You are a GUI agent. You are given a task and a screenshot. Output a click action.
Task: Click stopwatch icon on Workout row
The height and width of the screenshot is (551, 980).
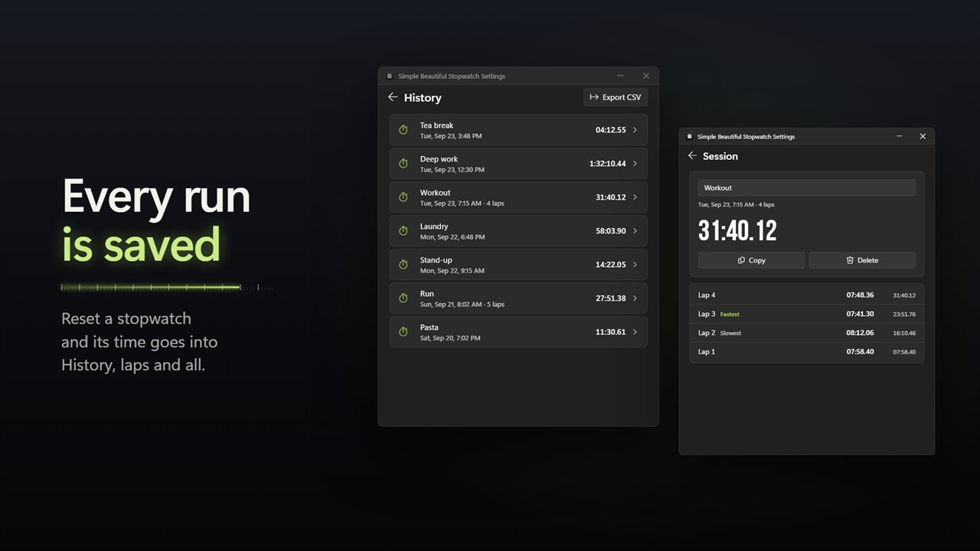point(403,197)
